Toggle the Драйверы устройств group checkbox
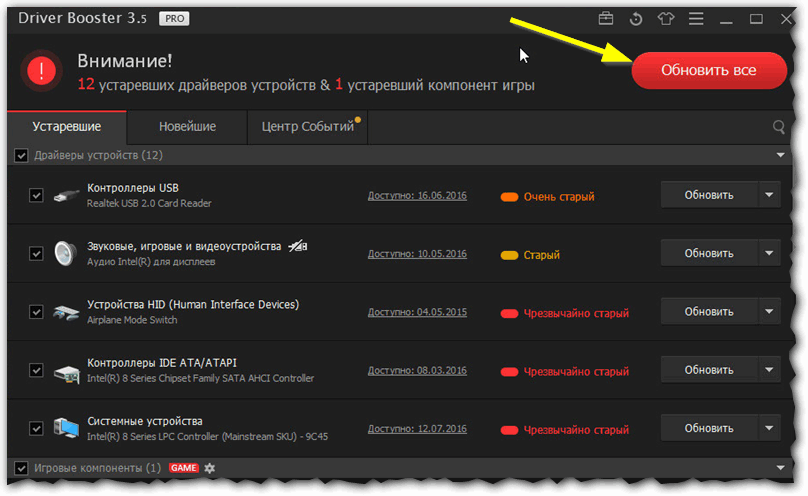Viewport: 808px width, 496px height. (21, 155)
